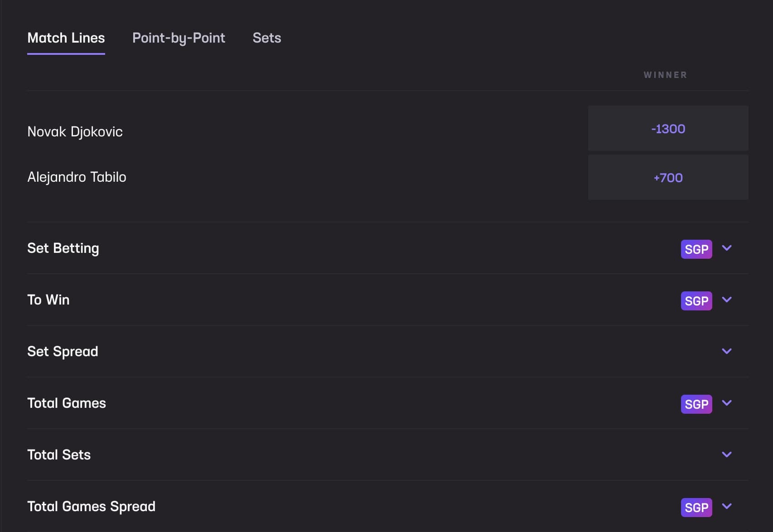Expand the Total Sets chevron

pos(727,455)
